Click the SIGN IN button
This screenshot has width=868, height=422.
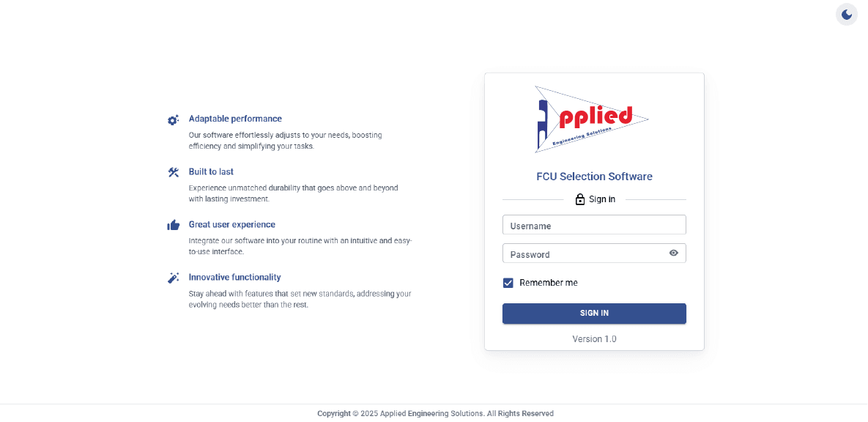594,314
